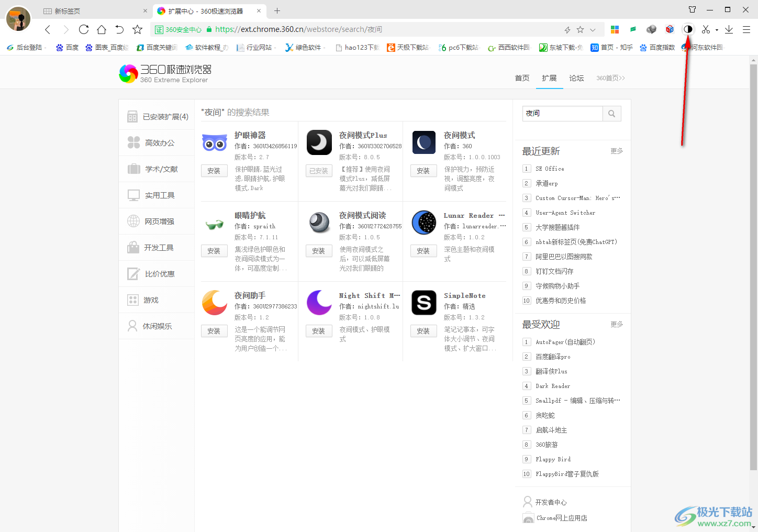The height and width of the screenshot is (532, 758).
Task: Open Dark Reader in popular list
Action: (x=553, y=386)
